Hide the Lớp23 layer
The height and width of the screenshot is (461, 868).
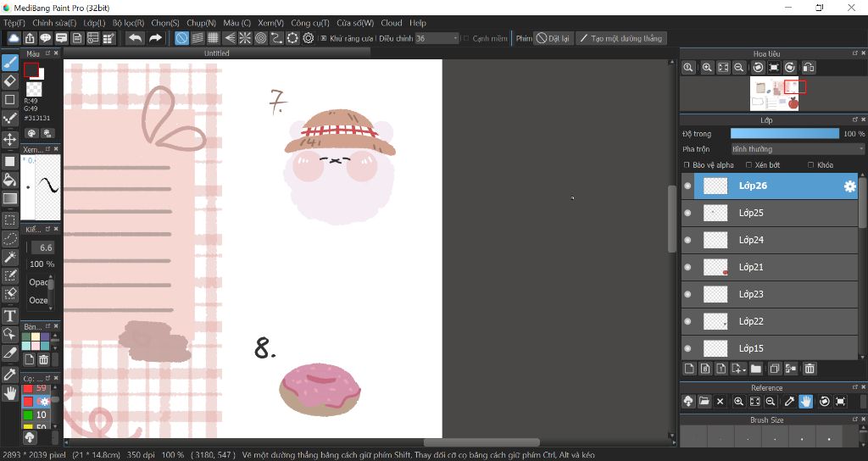coord(688,294)
